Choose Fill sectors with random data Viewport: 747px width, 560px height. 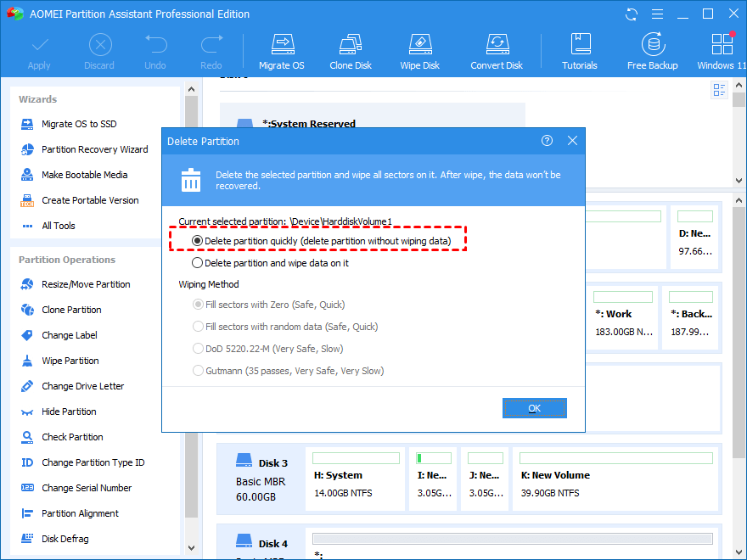pyautogui.click(x=198, y=327)
